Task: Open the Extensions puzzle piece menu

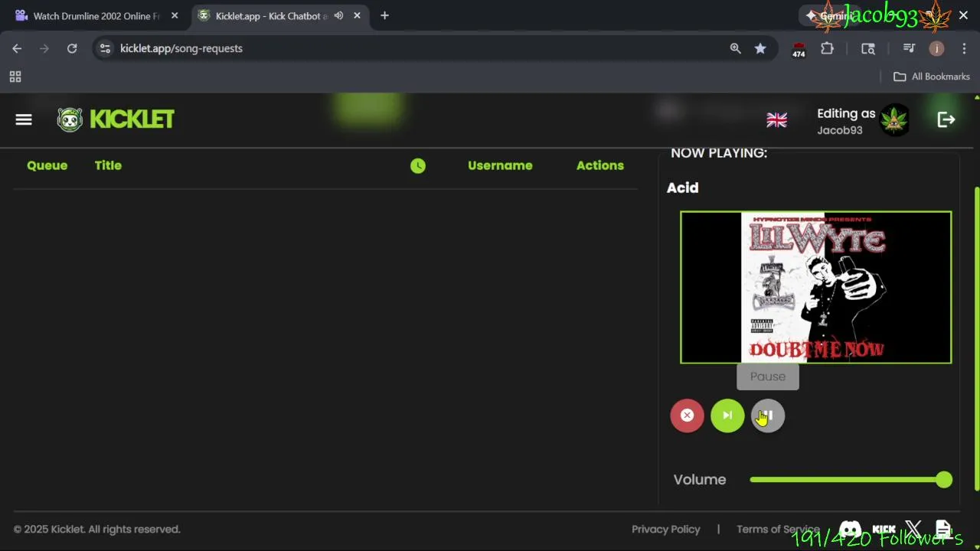Action: (827, 48)
